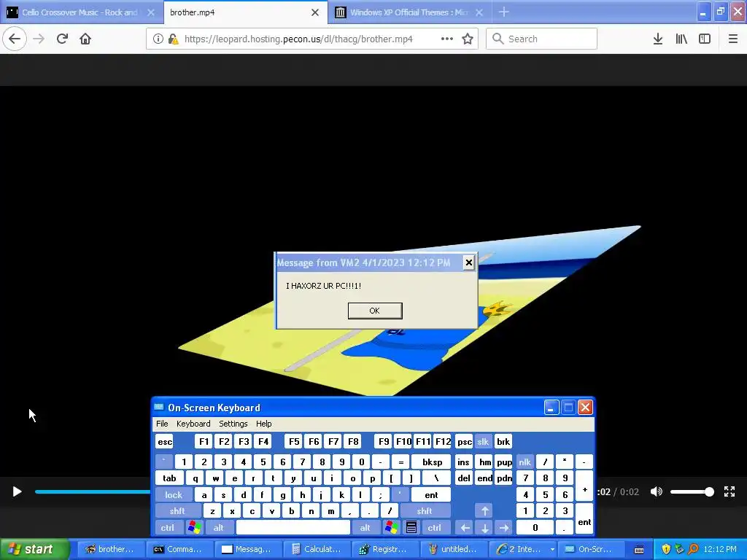747x560 pixels.
Task: Open the Keyboard menu in On-Screen Keyboard
Action: coord(193,424)
